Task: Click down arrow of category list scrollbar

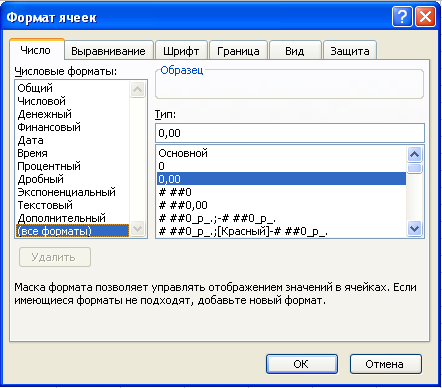Action: click(137, 229)
